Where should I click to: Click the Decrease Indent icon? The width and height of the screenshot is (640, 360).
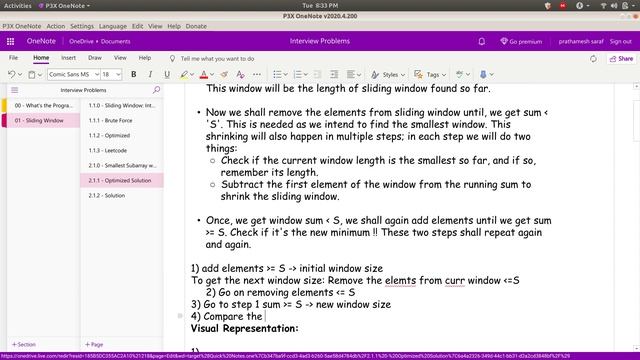317,74
